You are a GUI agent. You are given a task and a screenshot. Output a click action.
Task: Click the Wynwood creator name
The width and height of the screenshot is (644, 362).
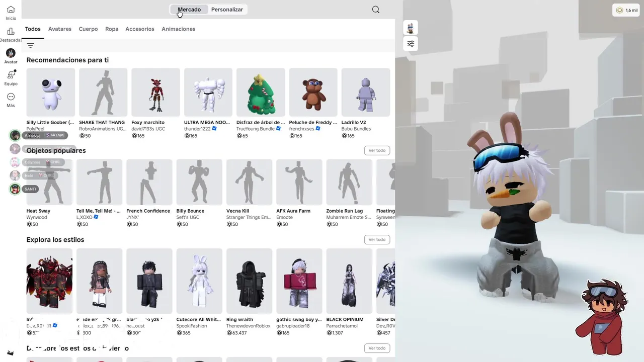37,218
